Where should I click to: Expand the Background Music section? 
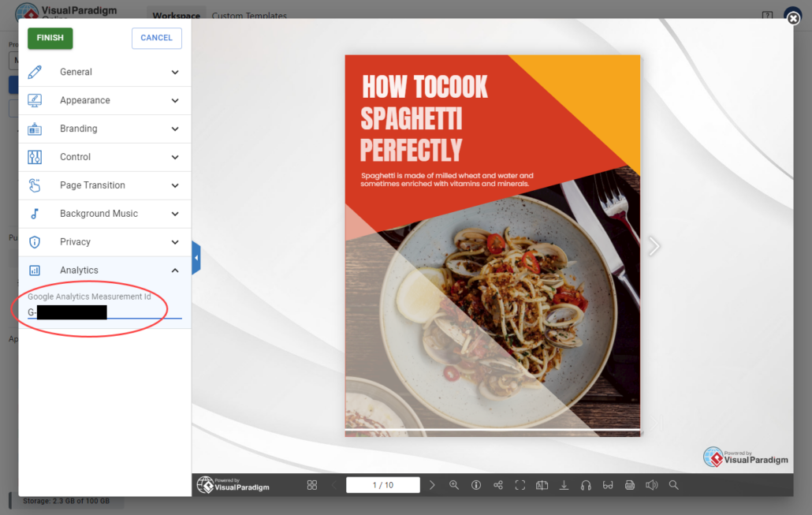pos(104,214)
